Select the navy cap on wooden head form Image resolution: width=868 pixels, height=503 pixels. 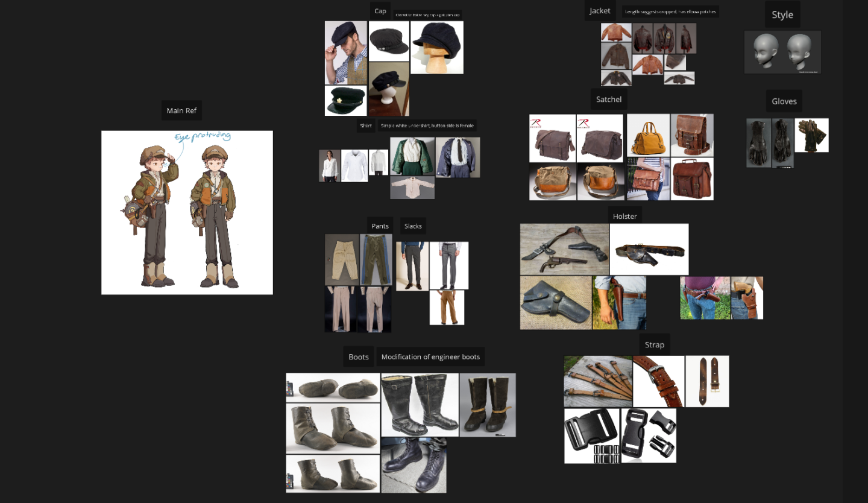click(x=437, y=48)
